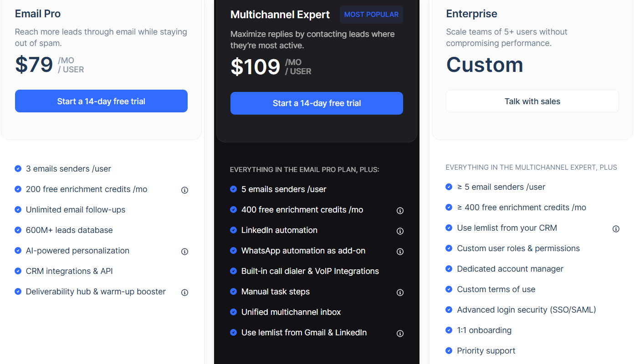
Task: Click info icon beside Use lemlist from your CRM
Action: pos(616,228)
